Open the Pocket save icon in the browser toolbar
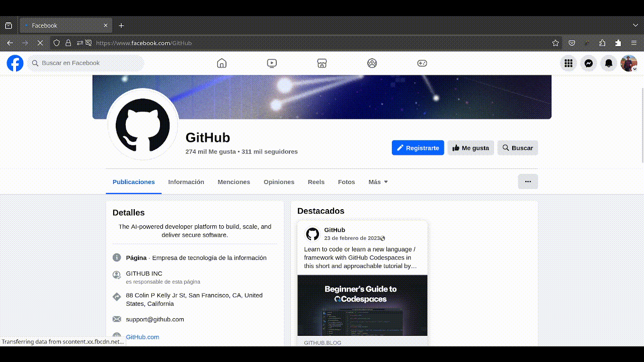The width and height of the screenshot is (644, 362). (x=572, y=43)
